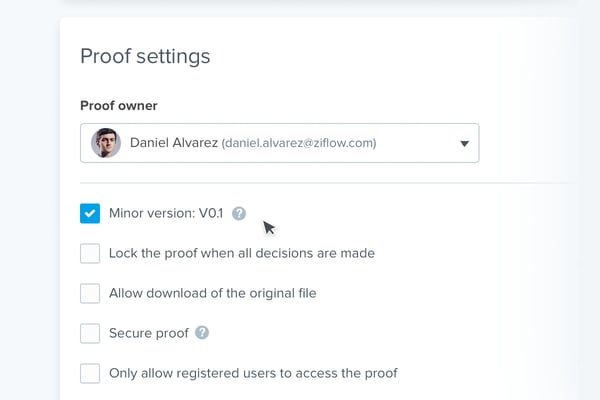Click the divider line below Proof owner field

click(330, 183)
